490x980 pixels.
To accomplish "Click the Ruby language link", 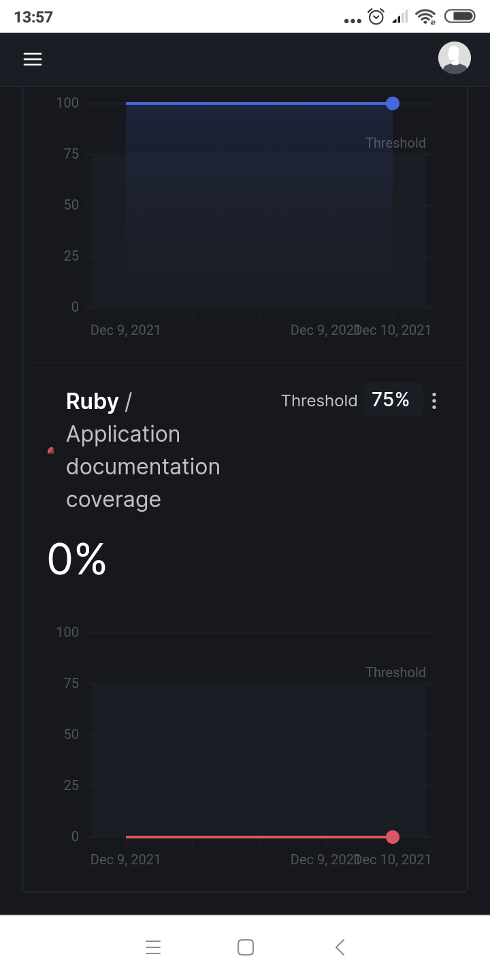I will [x=93, y=402].
